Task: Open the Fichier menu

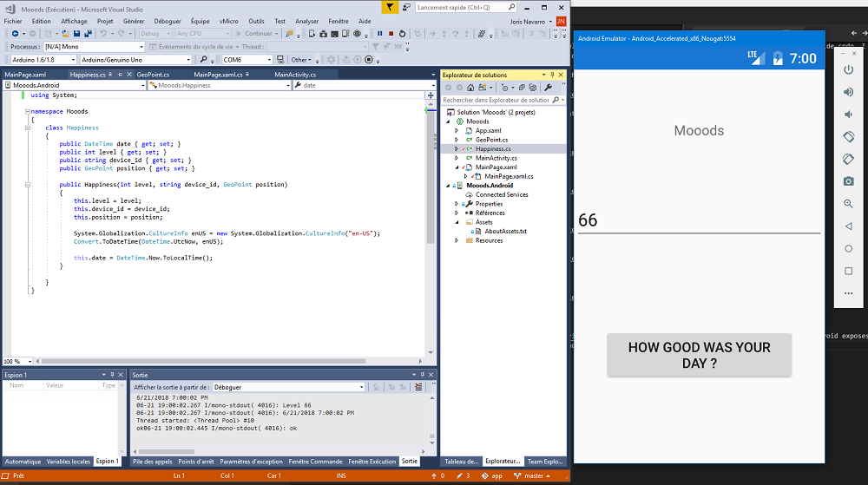Action: point(13,21)
